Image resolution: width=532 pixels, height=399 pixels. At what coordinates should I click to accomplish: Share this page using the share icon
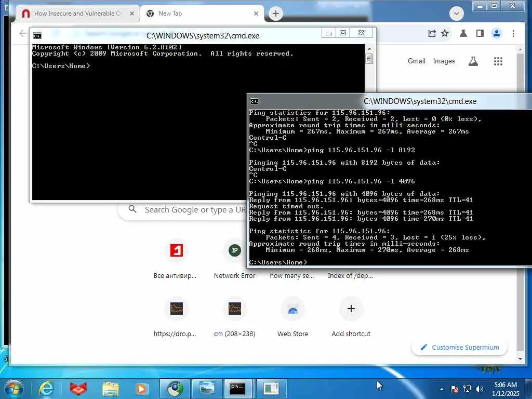[432, 33]
